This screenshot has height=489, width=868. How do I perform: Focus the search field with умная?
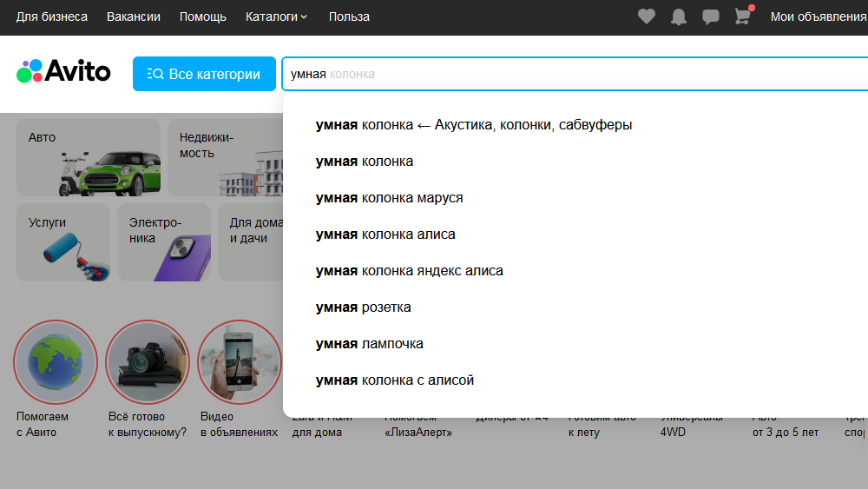click(575, 74)
